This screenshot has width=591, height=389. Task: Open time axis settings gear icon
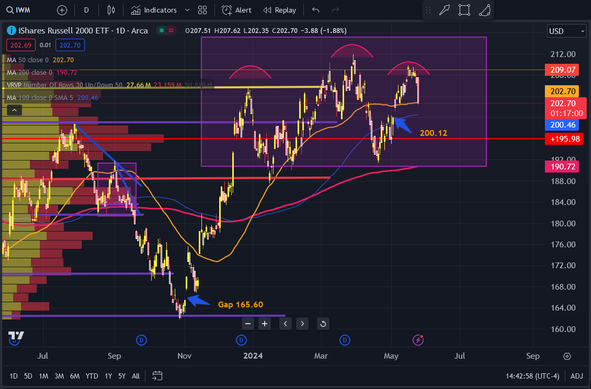coord(567,356)
